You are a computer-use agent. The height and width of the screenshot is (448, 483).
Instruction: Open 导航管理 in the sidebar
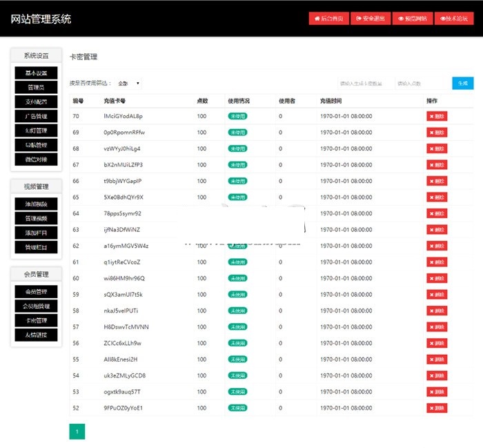[x=36, y=145]
